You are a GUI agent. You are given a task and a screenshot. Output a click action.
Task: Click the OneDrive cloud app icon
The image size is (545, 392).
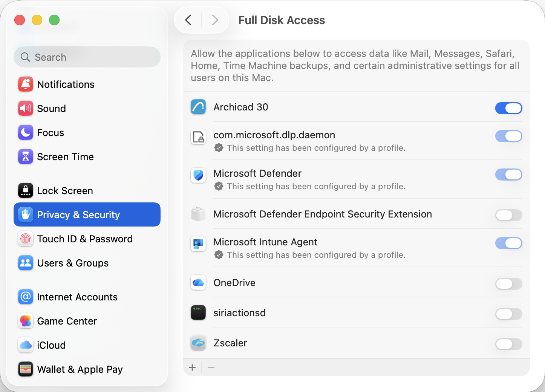pos(198,283)
